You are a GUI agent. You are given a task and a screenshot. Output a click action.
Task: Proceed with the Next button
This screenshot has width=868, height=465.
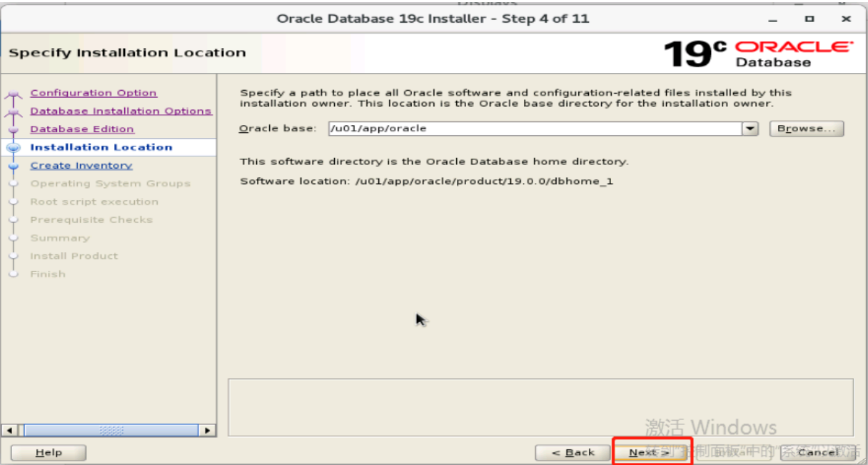point(650,453)
